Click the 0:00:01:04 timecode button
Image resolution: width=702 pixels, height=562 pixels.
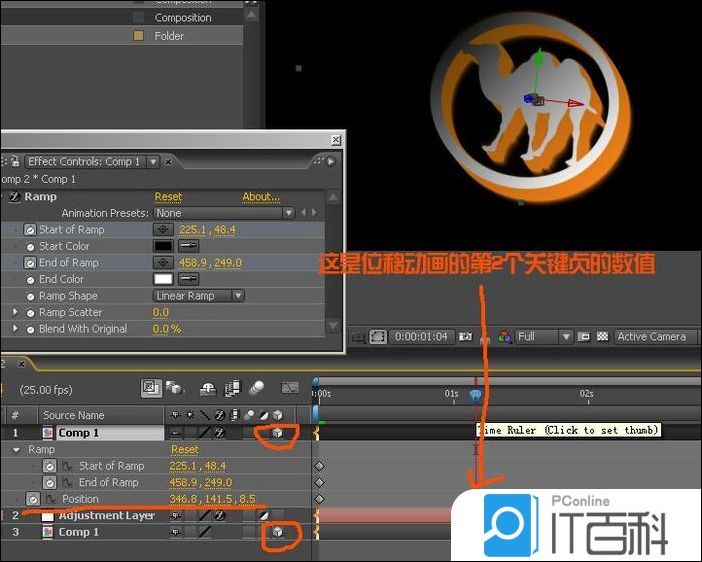point(421,336)
